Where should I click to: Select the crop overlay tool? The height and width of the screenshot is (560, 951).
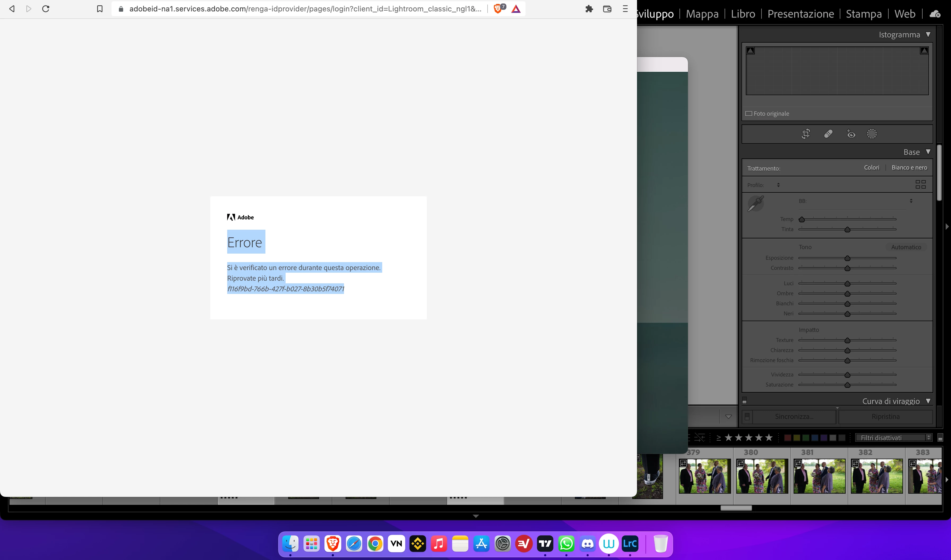point(806,134)
